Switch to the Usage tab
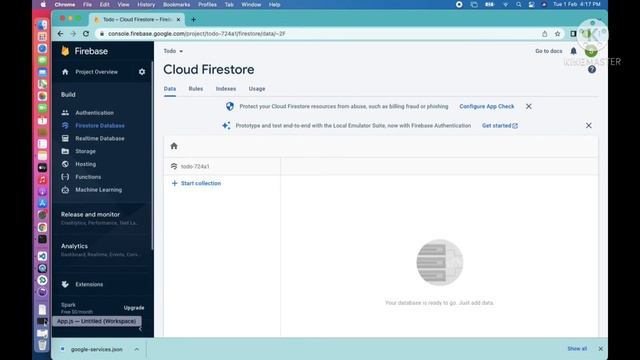 [257, 89]
